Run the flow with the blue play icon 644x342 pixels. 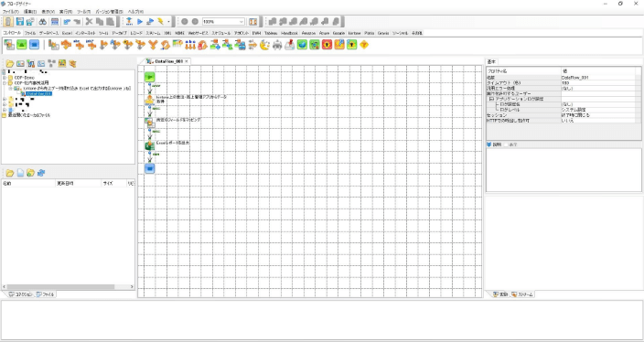140,21
